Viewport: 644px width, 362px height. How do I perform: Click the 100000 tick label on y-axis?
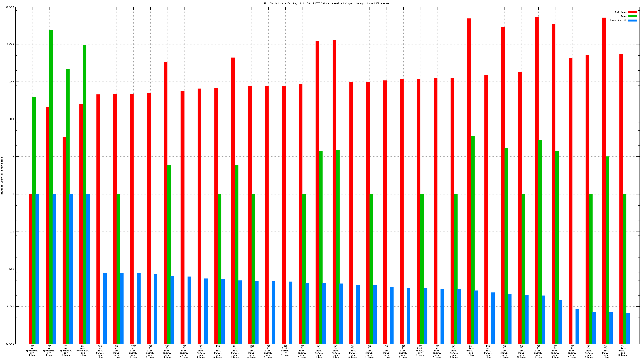pos(10,7)
